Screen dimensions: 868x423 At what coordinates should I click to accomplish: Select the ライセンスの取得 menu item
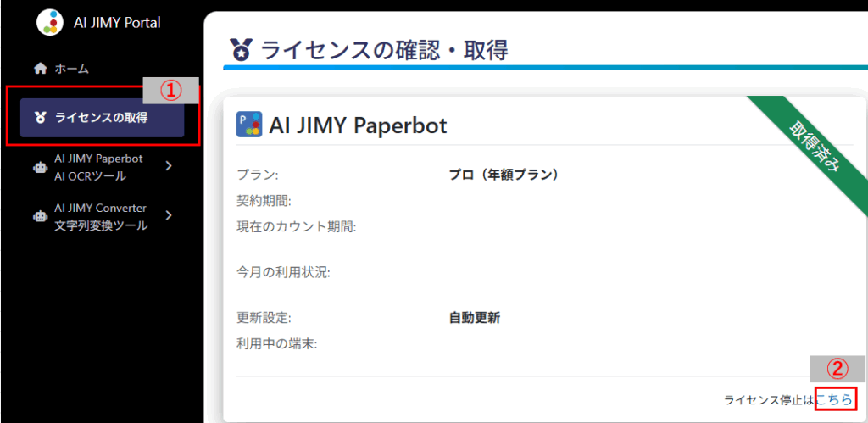(x=102, y=118)
